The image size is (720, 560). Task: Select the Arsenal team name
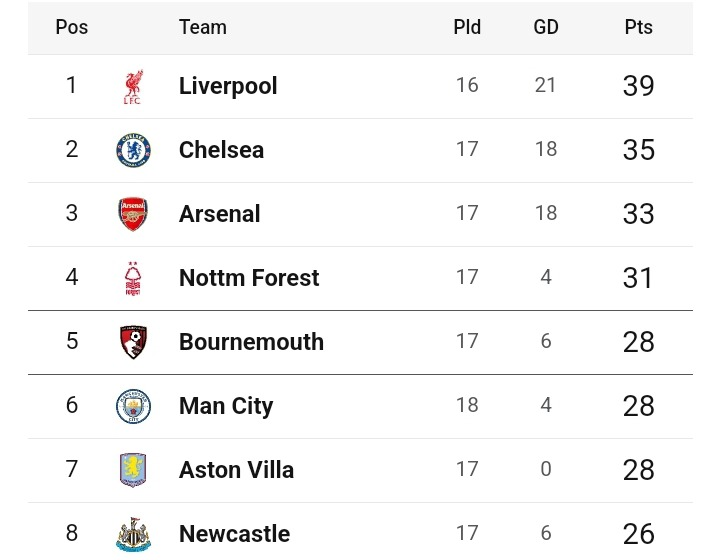(219, 213)
